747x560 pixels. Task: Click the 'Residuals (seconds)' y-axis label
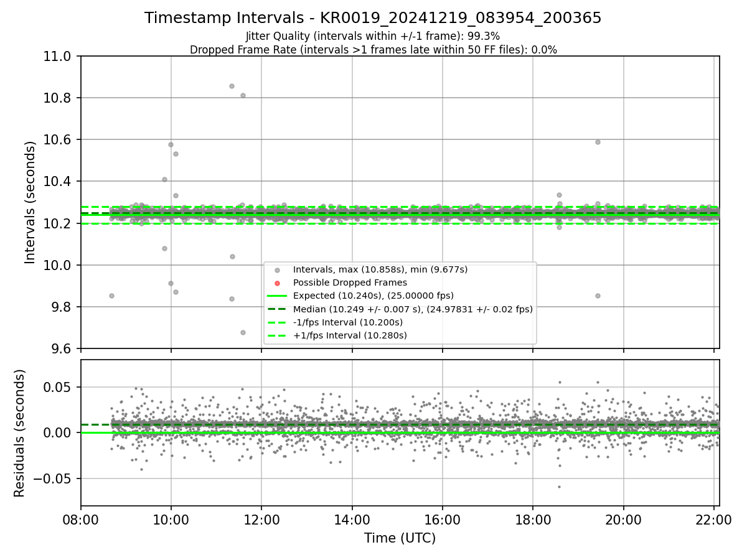click(x=19, y=433)
